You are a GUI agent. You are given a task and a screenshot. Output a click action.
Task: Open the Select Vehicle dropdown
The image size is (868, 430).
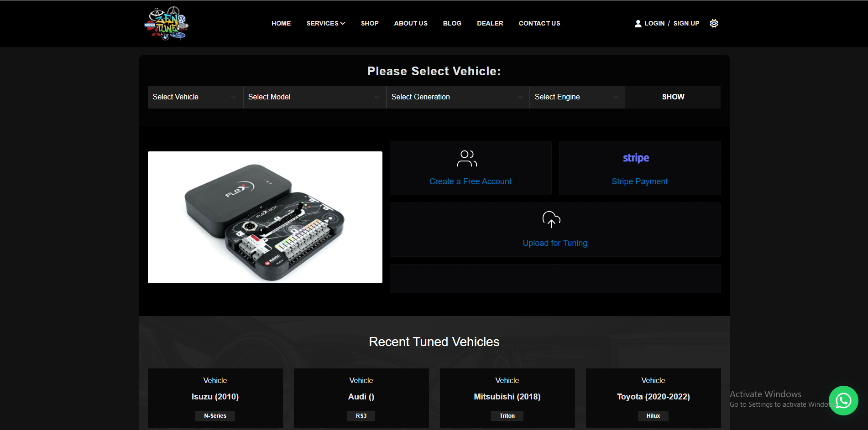[x=195, y=97]
